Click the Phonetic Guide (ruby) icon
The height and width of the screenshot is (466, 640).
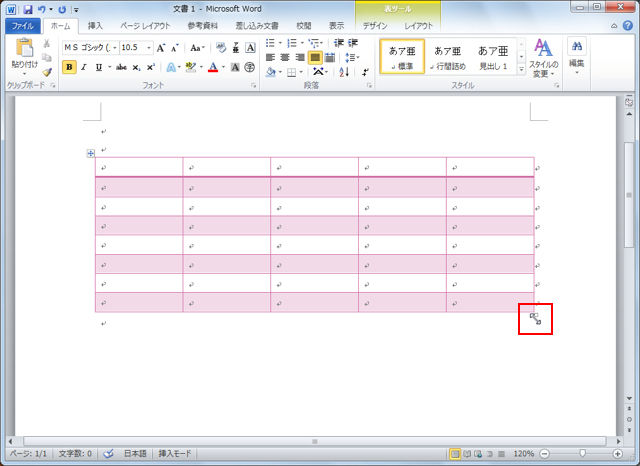click(236, 48)
